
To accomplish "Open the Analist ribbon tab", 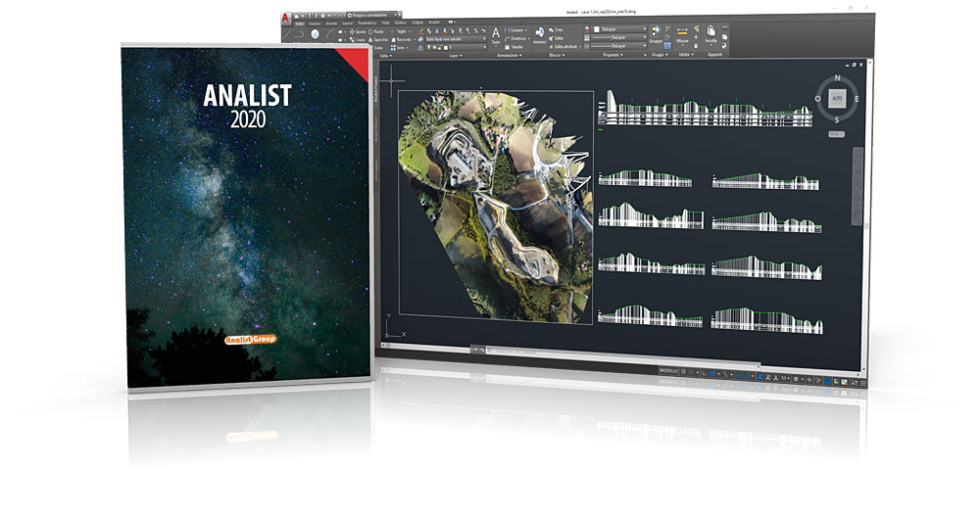I will coord(434,24).
